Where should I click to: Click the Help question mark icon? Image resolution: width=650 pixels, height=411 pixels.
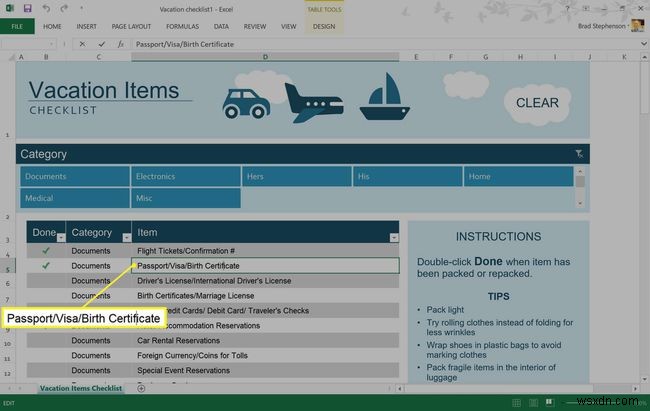(567, 8)
